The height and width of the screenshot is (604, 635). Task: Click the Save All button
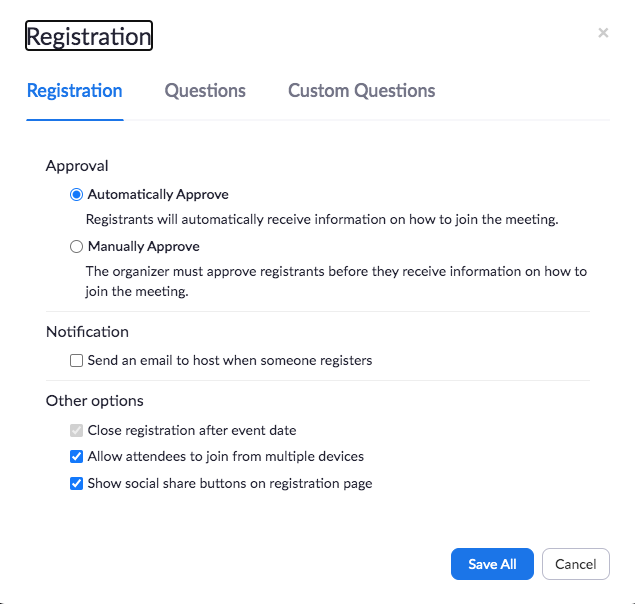coord(492,564)
